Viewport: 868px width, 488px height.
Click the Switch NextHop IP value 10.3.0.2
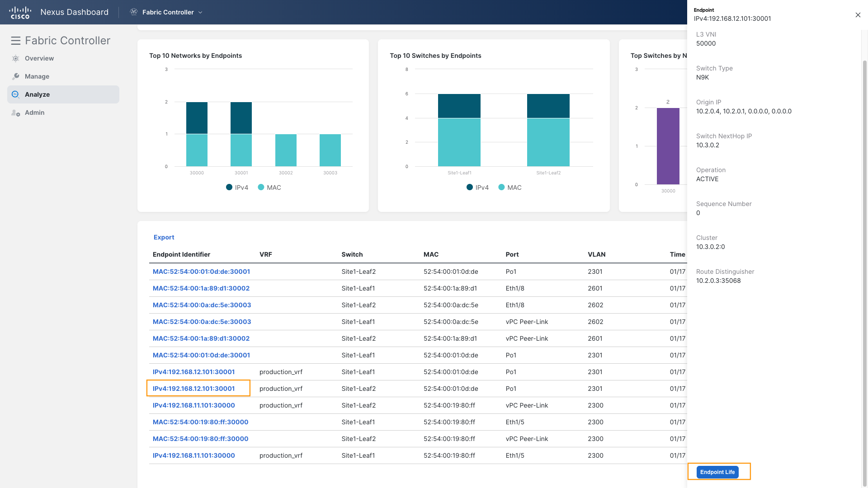708,145
